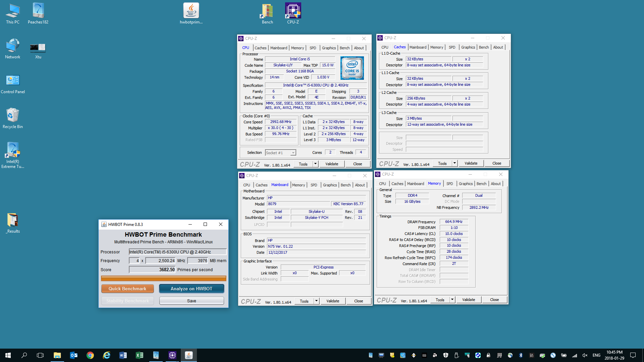Open Network desktop icon
Viewport: 644px width, 362px height.
pos(13,49)
